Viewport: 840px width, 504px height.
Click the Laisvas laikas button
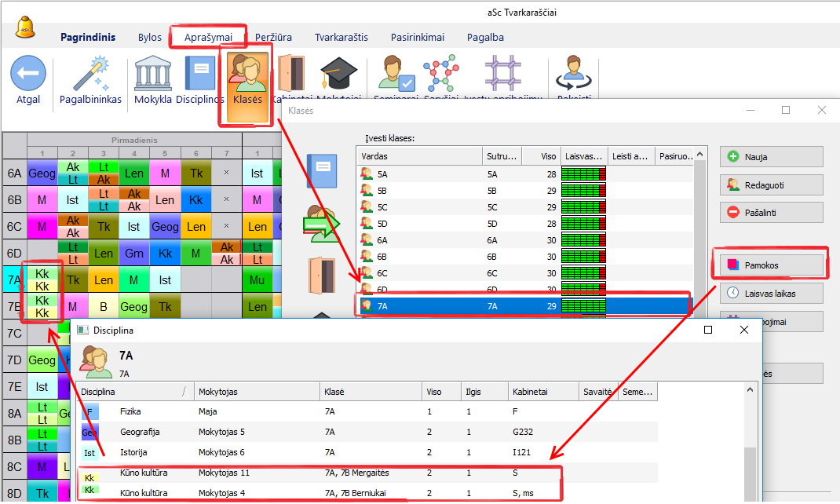pyautogui.click(x=771, y=293)
